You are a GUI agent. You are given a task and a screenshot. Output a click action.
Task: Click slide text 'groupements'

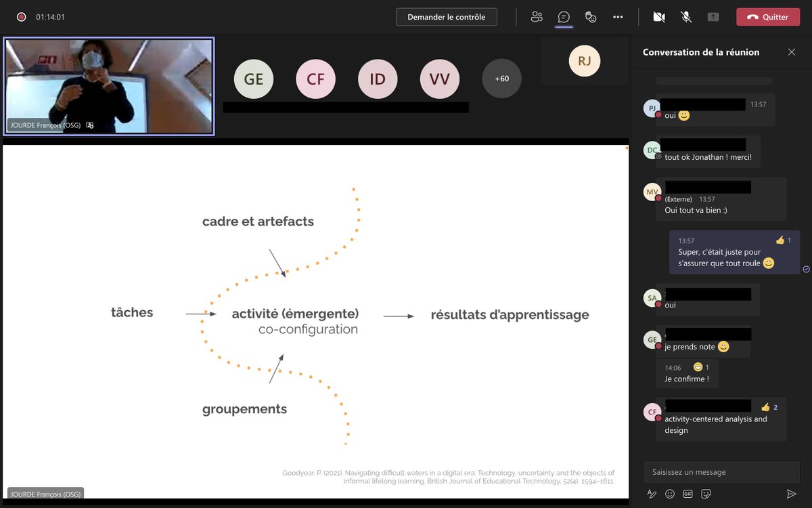pyautogui.click(x=244, y=409)
